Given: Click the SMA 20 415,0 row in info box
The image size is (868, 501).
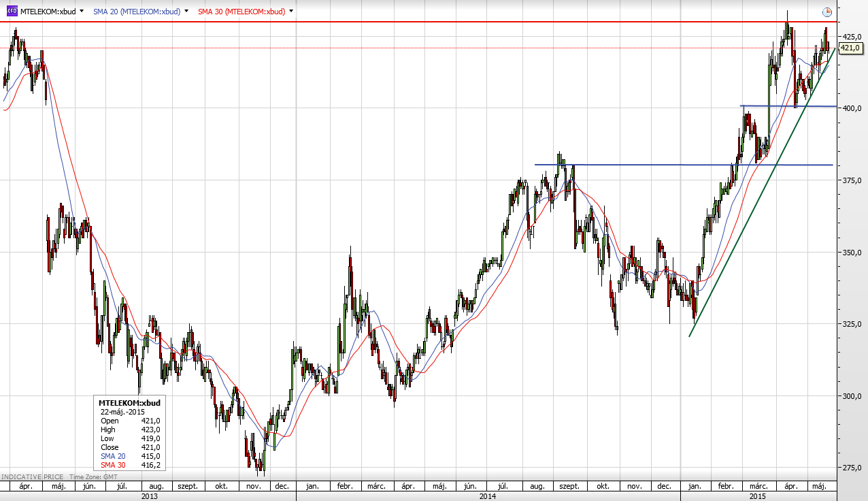Looking at the screenshot, I should pyautogui.click(x=130, y=456).
